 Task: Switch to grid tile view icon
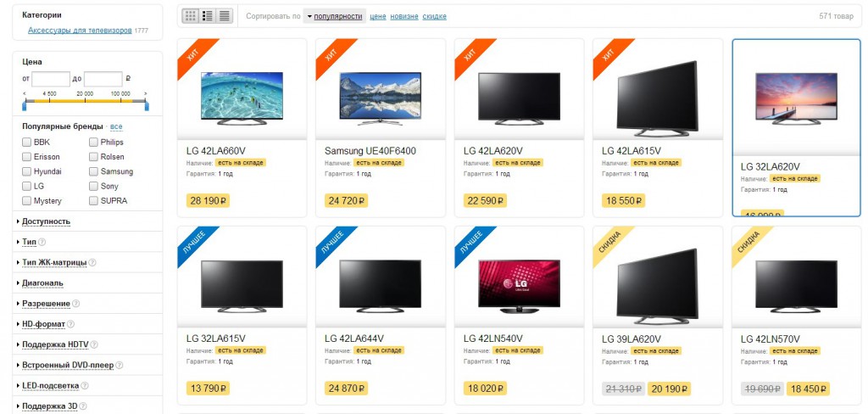(191, 16)
